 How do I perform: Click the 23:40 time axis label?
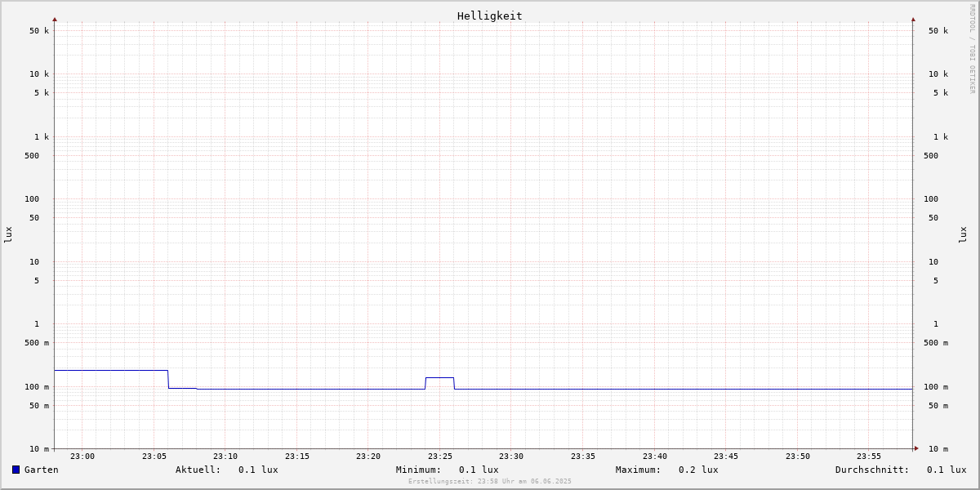655,457
